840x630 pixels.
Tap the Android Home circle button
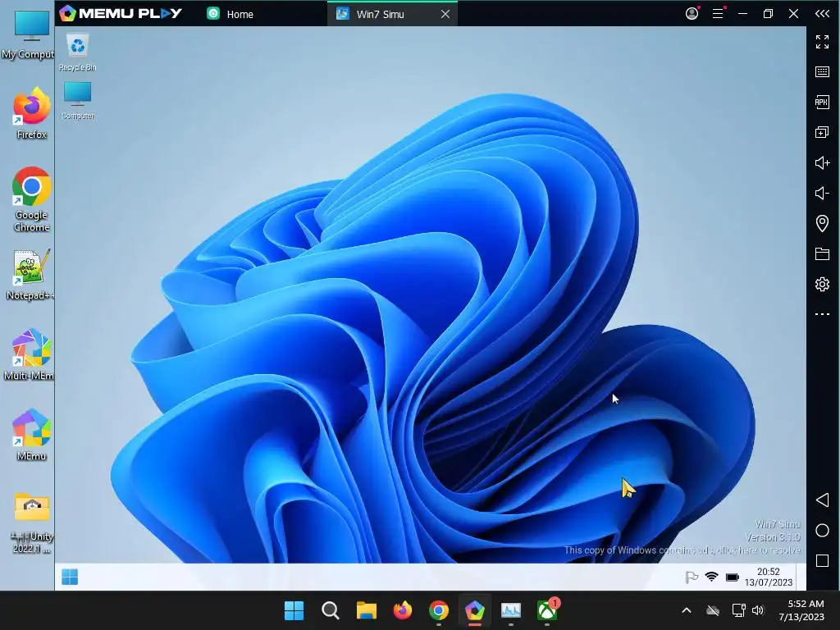click(822, 531)
